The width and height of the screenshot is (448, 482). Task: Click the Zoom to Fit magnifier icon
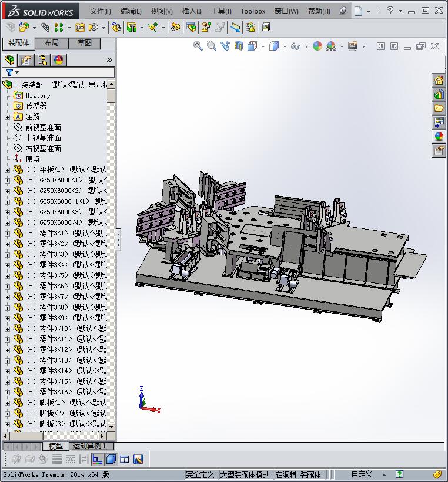click(x=198, y=46)
